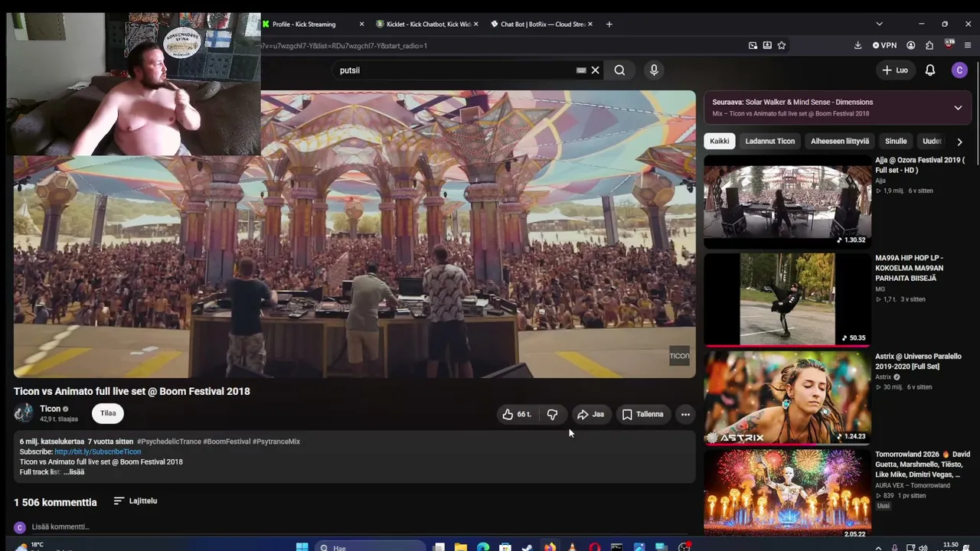Screen dimensions: 980x551
Task: Open File Explorer from the taskbar
Action: [x=461, y=547]
